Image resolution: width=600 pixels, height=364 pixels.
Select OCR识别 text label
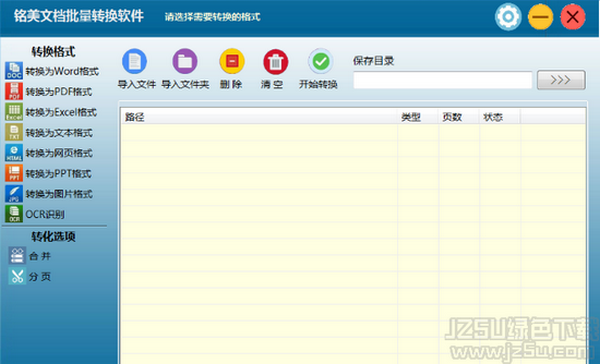[45, 214]
